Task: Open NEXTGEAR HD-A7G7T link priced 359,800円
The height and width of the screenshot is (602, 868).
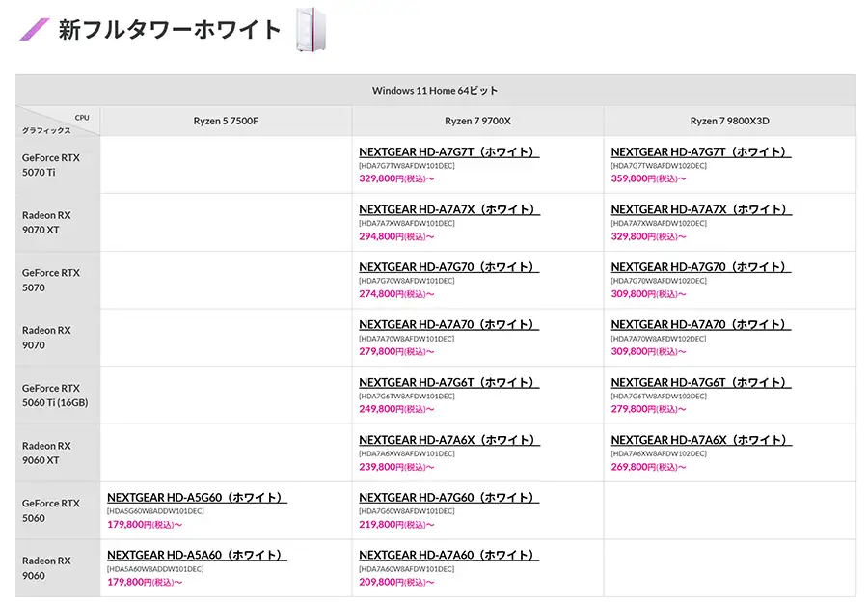Action: pyautogui.click(x=700, y=152)
